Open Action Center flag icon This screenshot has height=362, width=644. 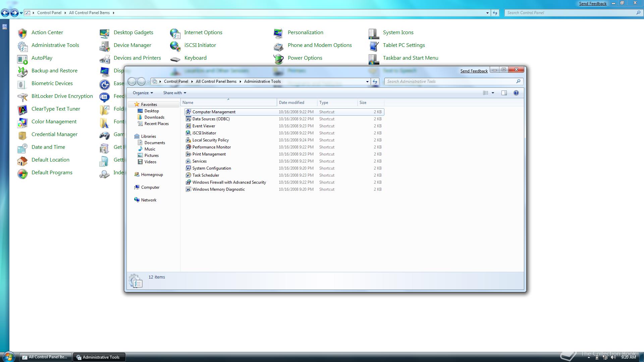pyautogui.click(x=22, y=33)
